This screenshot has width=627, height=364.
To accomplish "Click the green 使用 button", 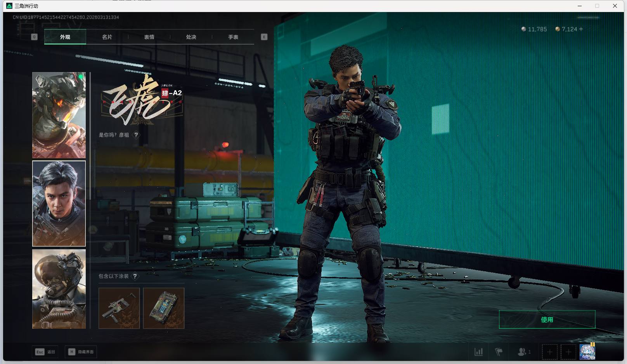I will 547,319.
